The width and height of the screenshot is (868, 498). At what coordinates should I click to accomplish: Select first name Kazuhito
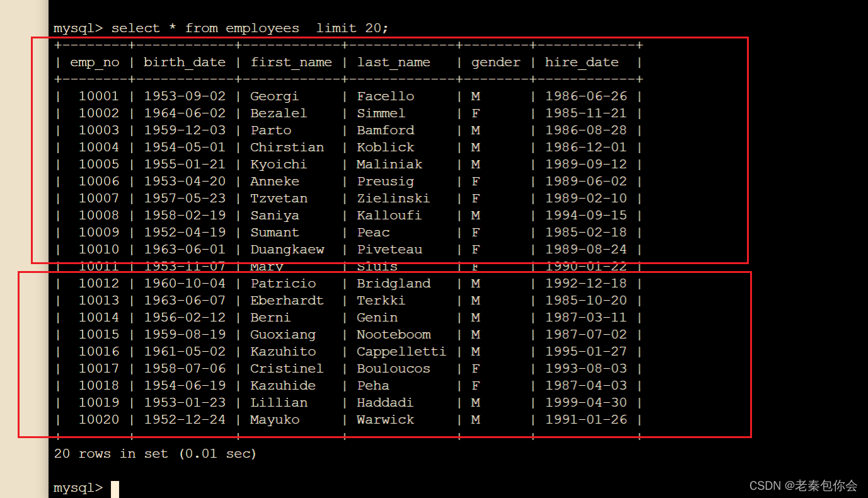283,352
